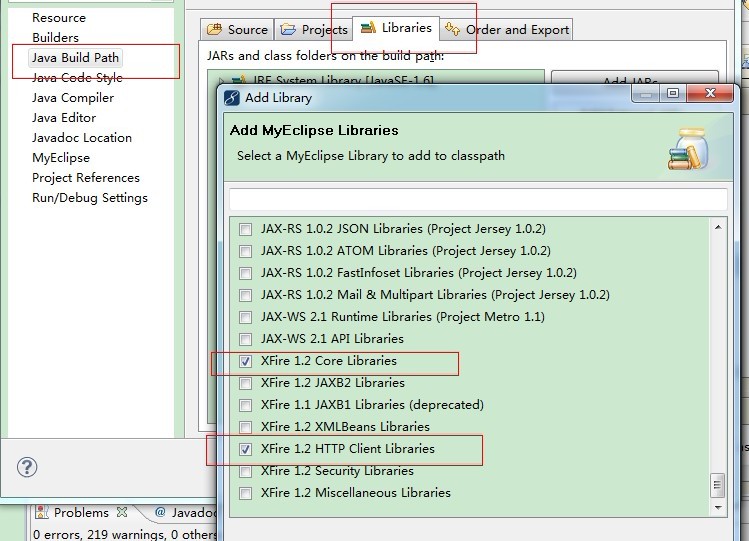Click XFire 1.2 HTTP Client Libraries label
The height and width of the screenshot is (541, 749).
pyautogui.click(x=348, y=448)
